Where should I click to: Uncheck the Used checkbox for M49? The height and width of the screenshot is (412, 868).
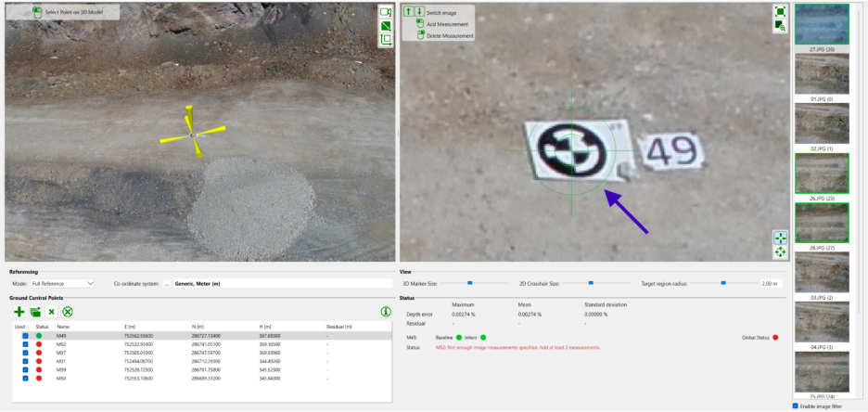[x=24, y=336]
